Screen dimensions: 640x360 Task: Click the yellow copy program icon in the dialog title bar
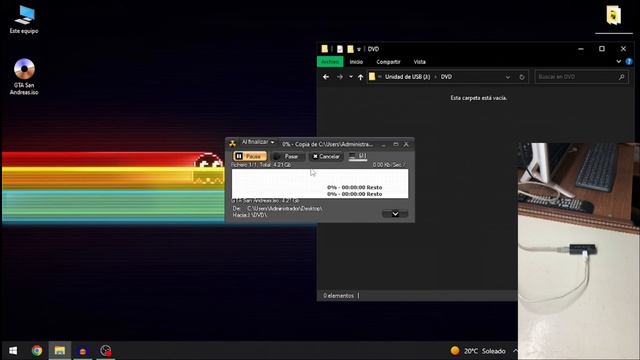233,143
